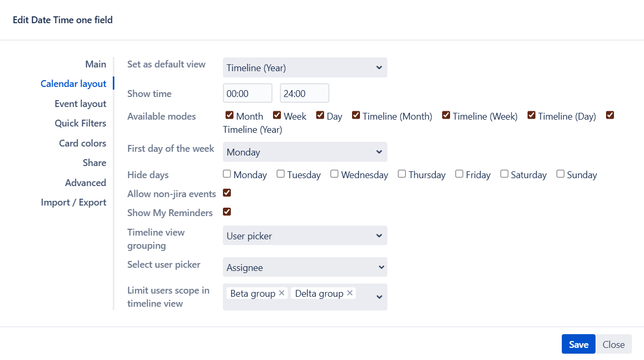
Task: Check the Wednesday hide-day box
Action: (335, 174)
